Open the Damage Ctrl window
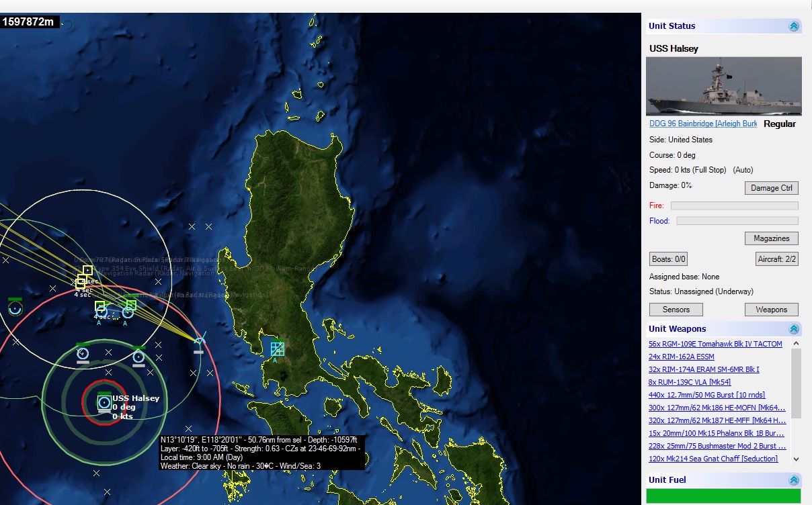 point(771,188)
